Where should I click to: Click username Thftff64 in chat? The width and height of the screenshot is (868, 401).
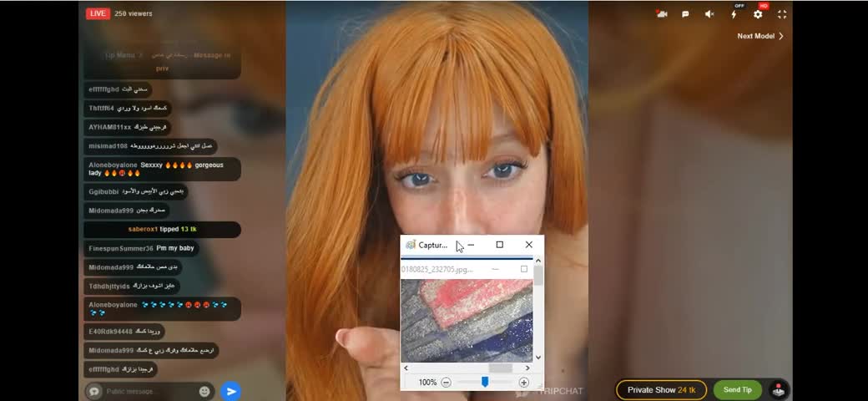pyautogui.click(x=101, y=108)
